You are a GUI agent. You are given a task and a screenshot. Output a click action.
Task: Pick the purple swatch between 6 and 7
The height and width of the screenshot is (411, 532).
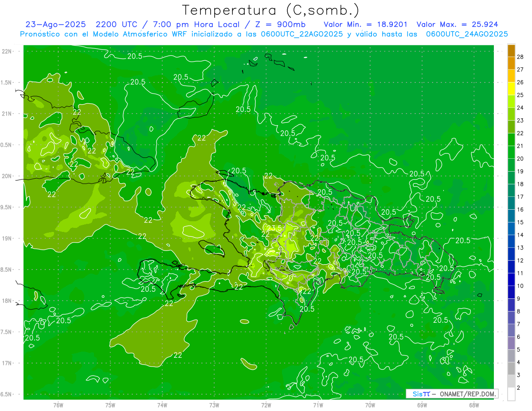click(x=511, y=331)
